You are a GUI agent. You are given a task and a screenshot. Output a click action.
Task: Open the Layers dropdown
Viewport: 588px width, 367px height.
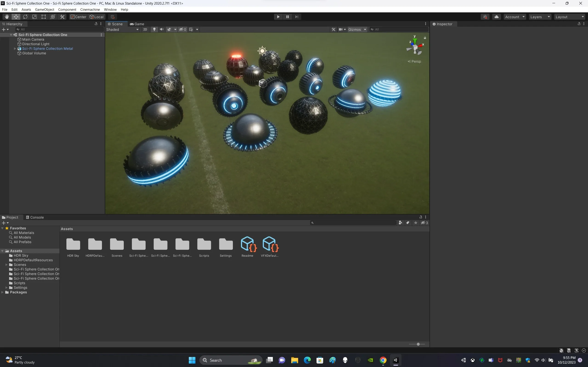click(540, 17)
